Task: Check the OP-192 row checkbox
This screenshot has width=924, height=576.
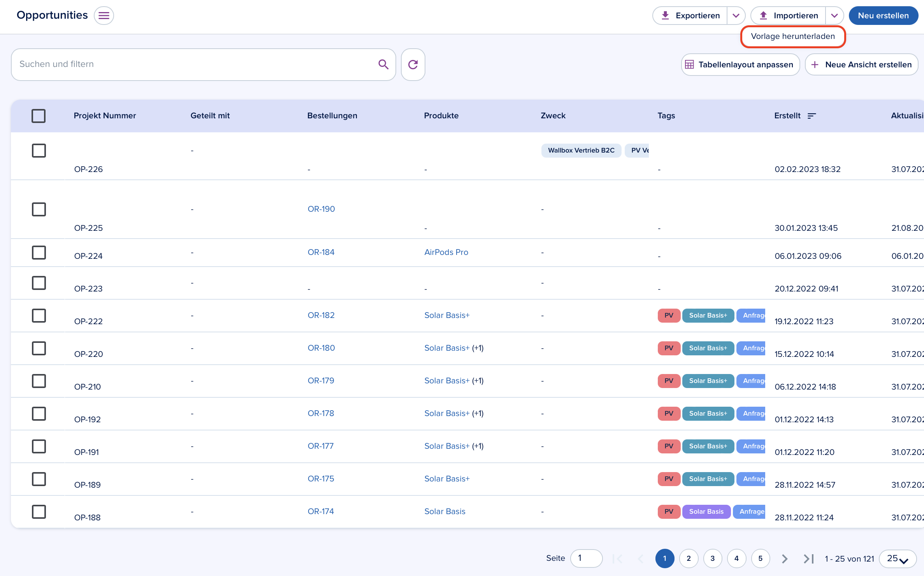Action: click(39, 413)
